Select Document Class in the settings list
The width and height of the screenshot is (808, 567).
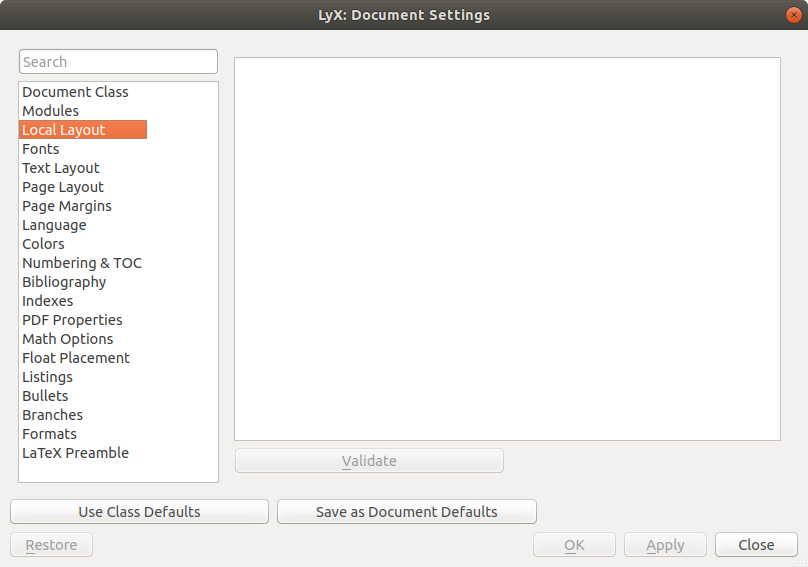pos(75,92)
